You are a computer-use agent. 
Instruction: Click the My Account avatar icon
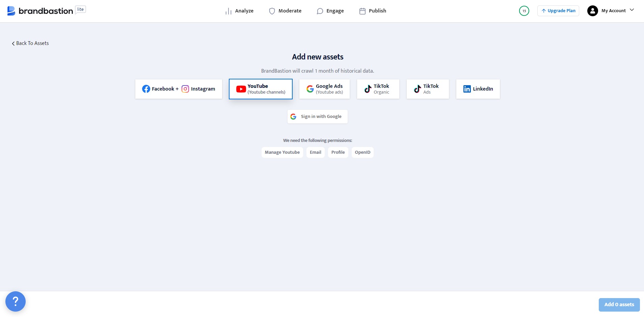593,11
